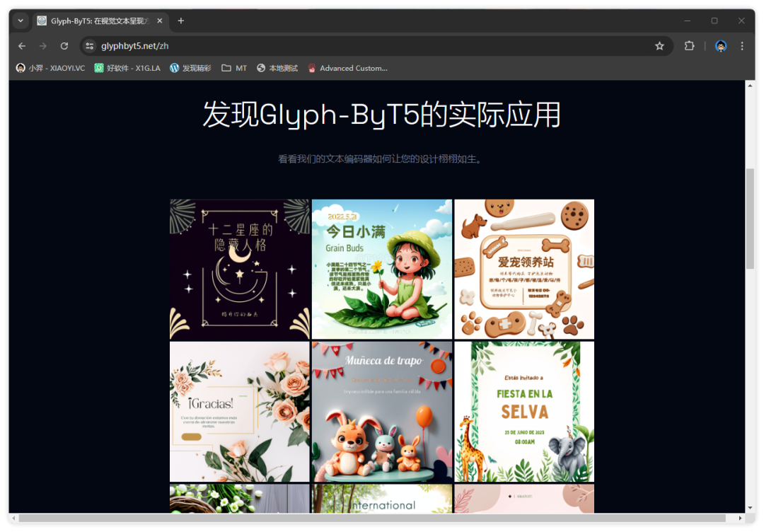The height and width of the screenshot is (532, 764).
Task: Click the 看看我们的文本编码器 subtitle text
Action: pyautogui.click(x=381, y=158)
